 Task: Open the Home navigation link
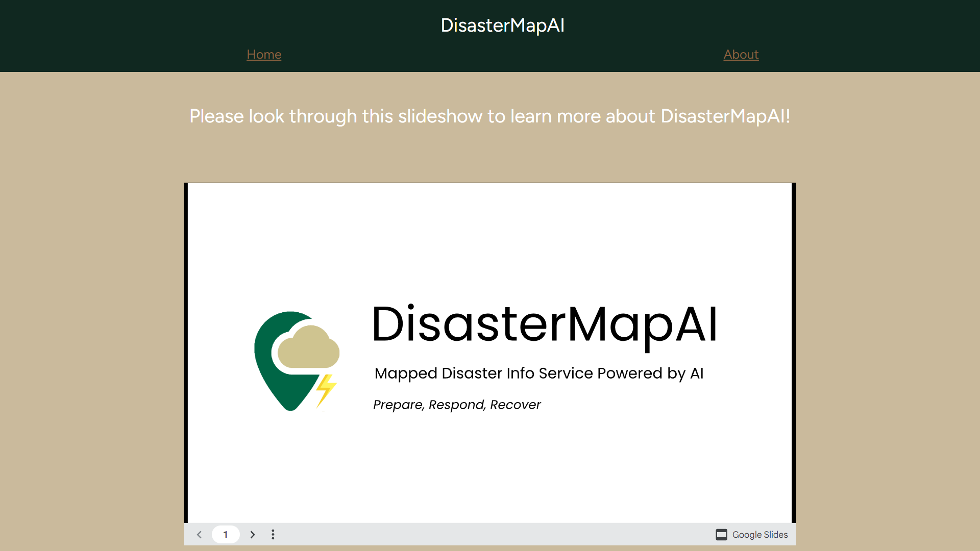pyautogui.click(x=264, y=55)
